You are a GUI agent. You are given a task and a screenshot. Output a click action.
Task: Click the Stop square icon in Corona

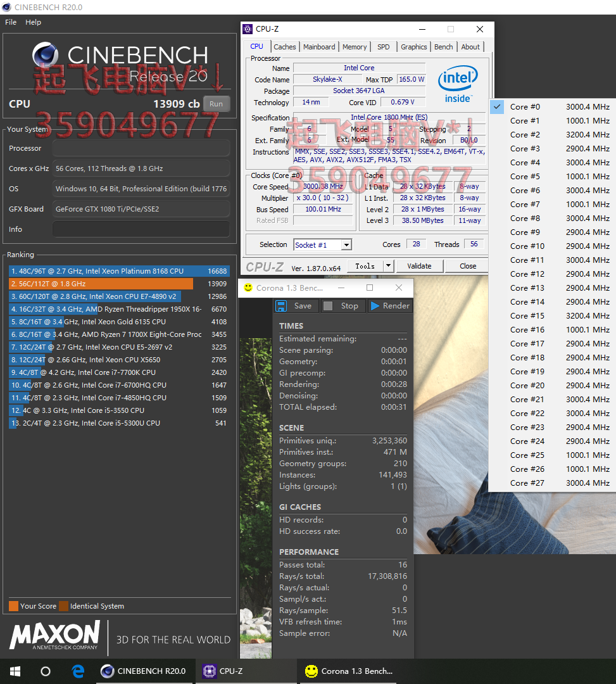328,306
